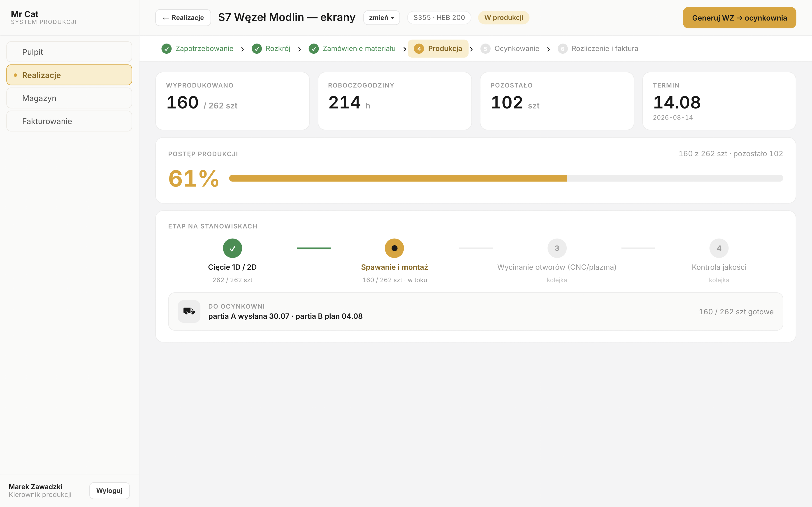Click the chevron after Zapotrzebowanie step
This screenshot has width=812, height=507.
click(242, 49)
